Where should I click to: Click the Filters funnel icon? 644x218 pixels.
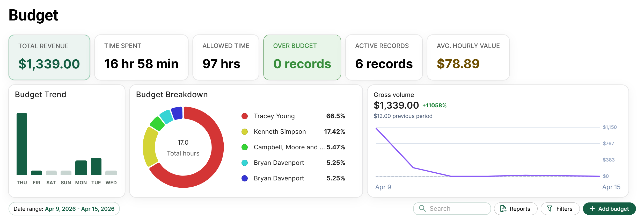[x=550, y=209]
